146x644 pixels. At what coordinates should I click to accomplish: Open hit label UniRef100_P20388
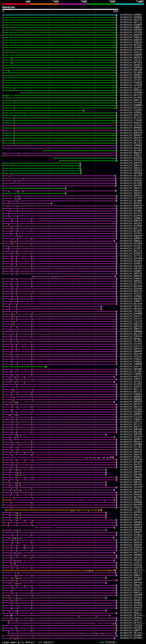[x=131, y=103]
